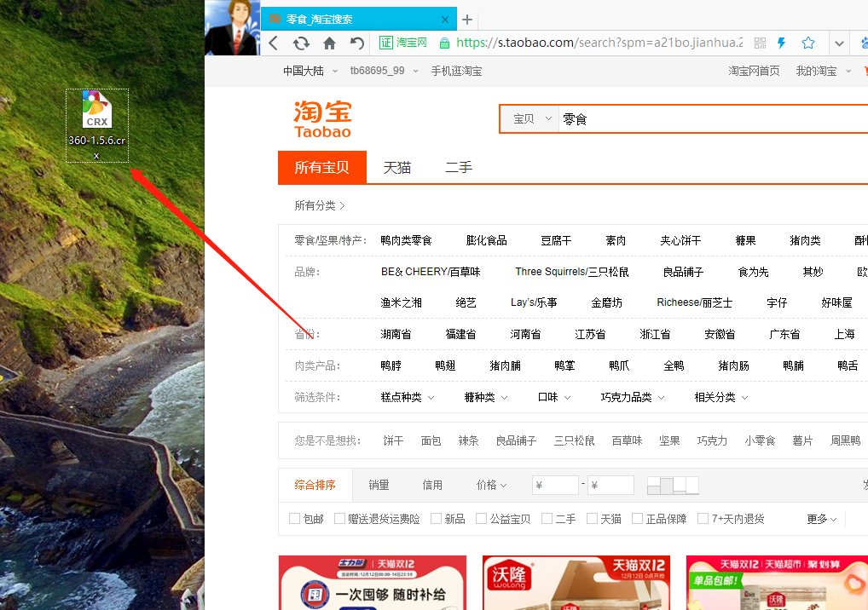Click the lightning speed-mode icon
This screenshot has height=610, width=868.
781,43
